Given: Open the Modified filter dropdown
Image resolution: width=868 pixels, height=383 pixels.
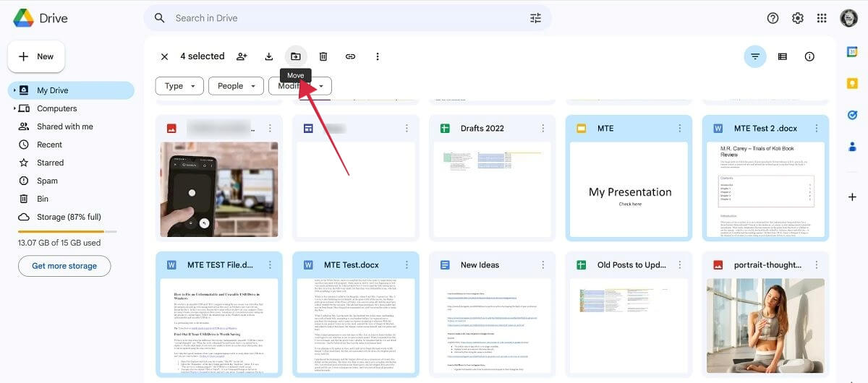Looking at the screenshot, I should [300, 86].
